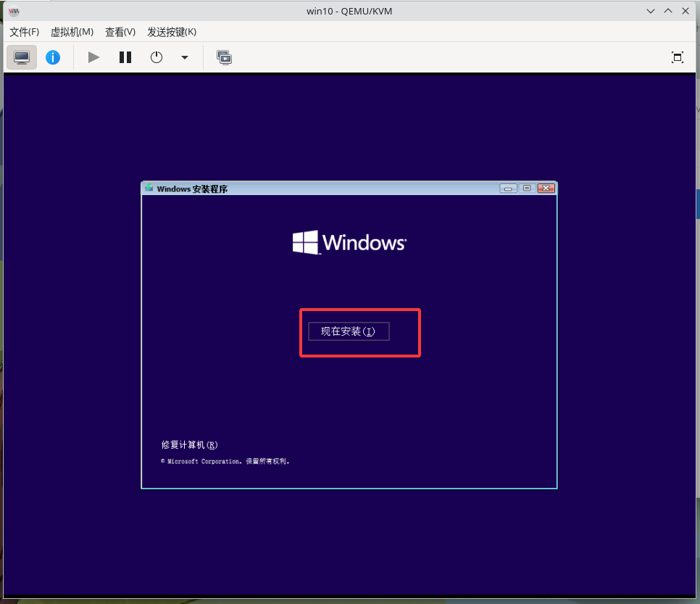
Task: Shut down the virtual machine power icon
Action: [x=157, y=57]
